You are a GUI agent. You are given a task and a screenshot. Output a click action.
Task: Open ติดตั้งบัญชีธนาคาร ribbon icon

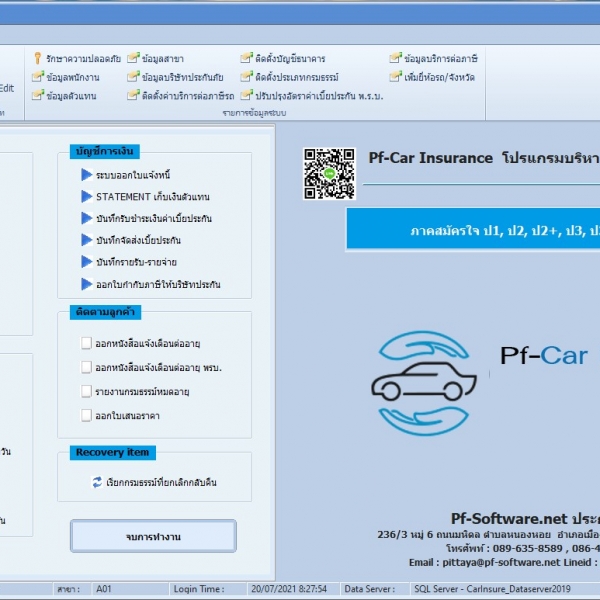[x=247, y=58]
